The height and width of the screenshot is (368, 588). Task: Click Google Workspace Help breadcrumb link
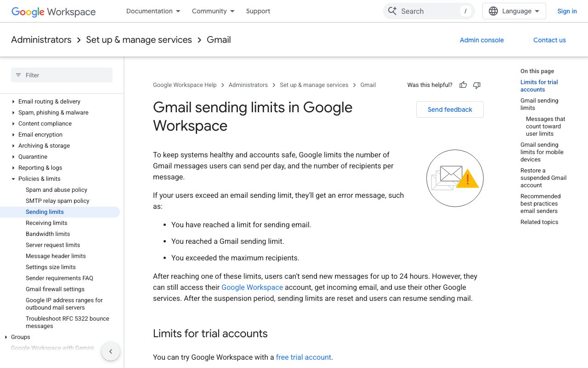(185, 85)
